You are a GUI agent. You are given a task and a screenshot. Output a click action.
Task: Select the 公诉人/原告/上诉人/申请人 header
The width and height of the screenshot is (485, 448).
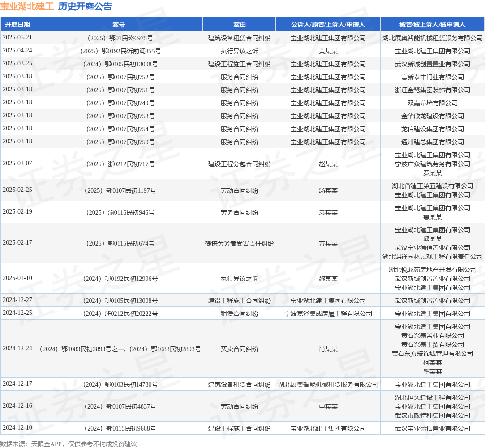(328, 25)
